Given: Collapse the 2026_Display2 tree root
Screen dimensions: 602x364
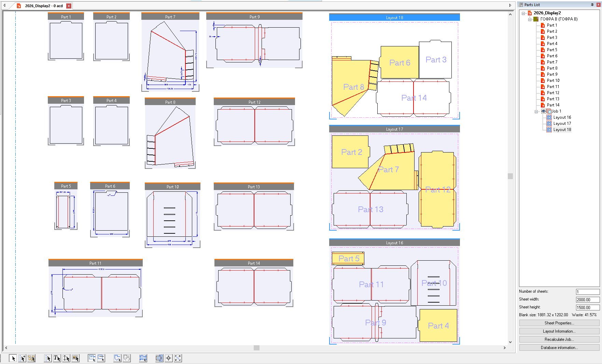Looking at the screenshot, I should (x=523, y=13).
